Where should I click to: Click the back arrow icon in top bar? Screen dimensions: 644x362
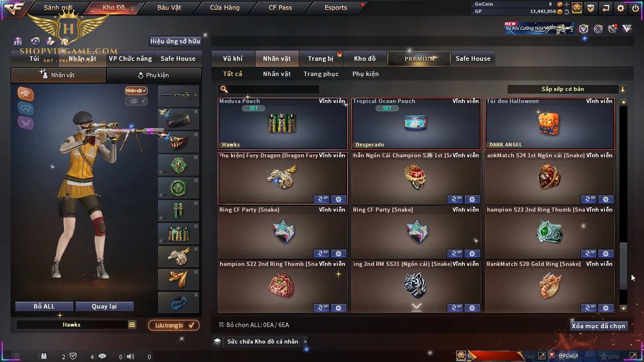point(606,8)
